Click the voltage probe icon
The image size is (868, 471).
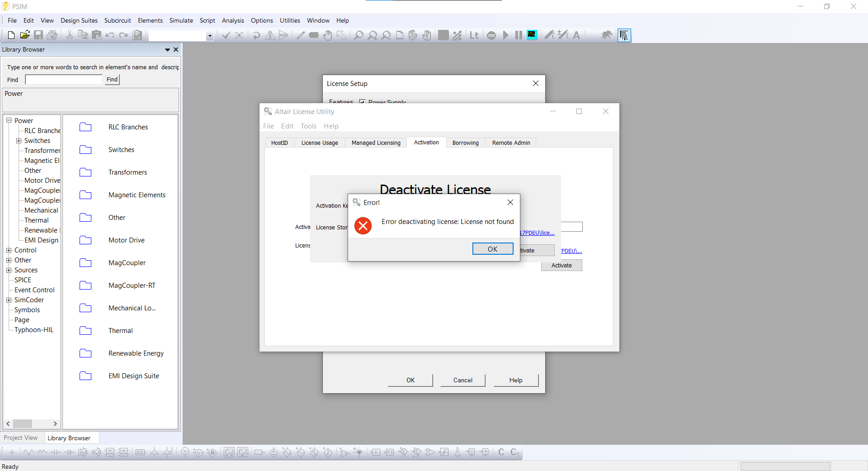click(x=184, y=452)
